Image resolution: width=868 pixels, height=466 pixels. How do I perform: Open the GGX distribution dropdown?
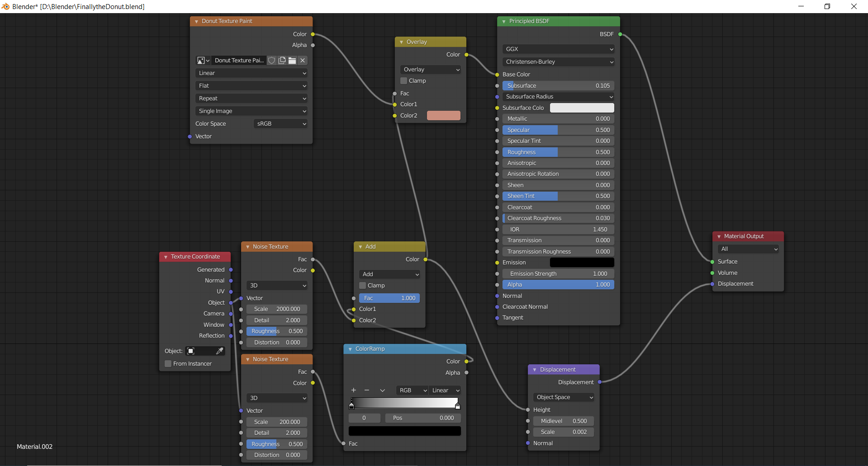(558, 49)
